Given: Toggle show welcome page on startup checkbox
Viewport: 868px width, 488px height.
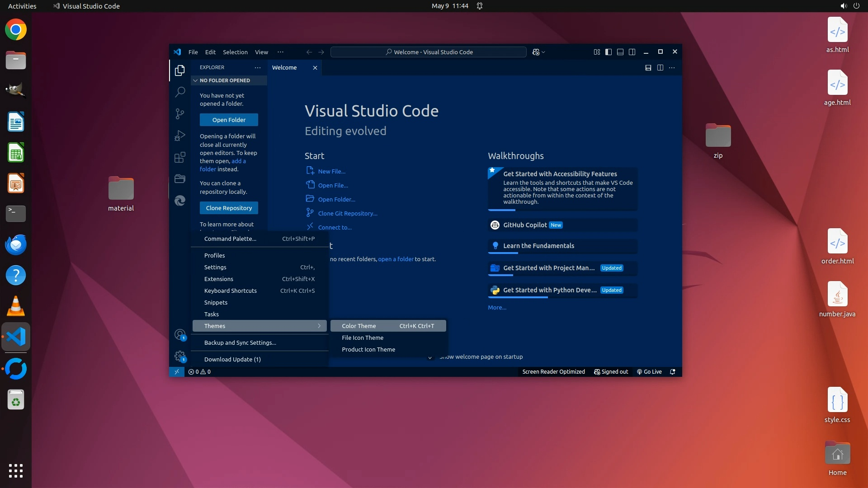Looking at the screenshot, I should [430, 357].
